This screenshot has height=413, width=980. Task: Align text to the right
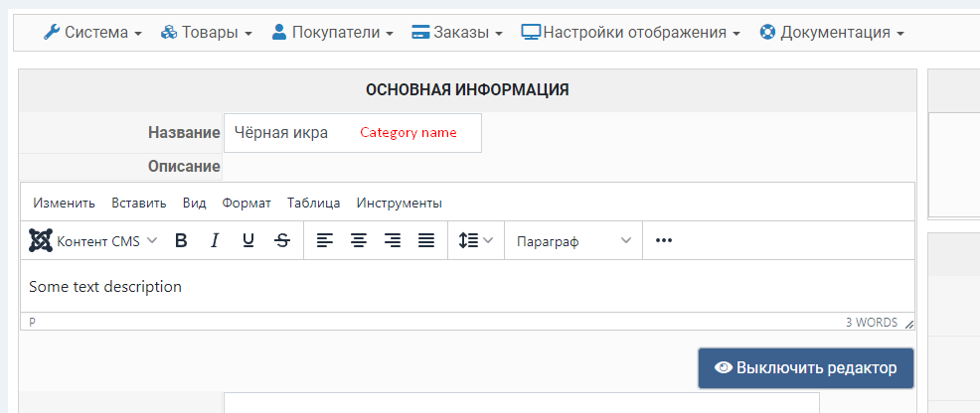point(393,240)
